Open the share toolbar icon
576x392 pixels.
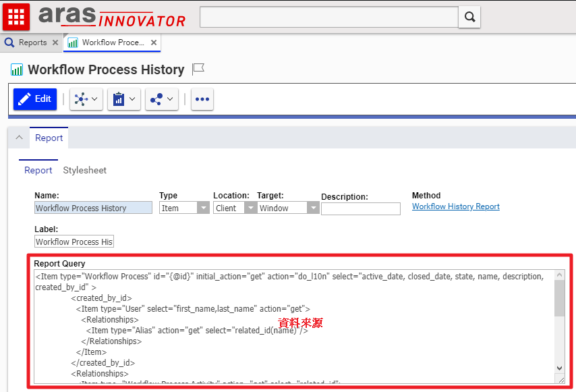[161, 99]
